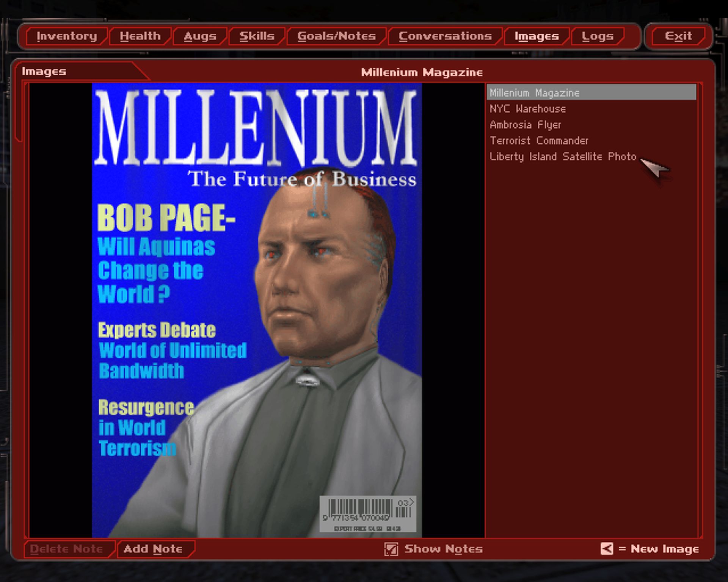The height and width of the screenshot is (582, 728).
Task: Select the Images tab
Action: (536, 36)
